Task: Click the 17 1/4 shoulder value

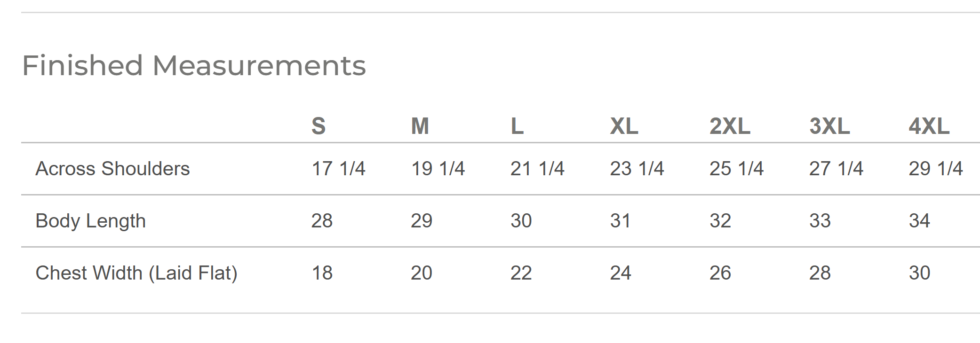Action: (338, 169)
